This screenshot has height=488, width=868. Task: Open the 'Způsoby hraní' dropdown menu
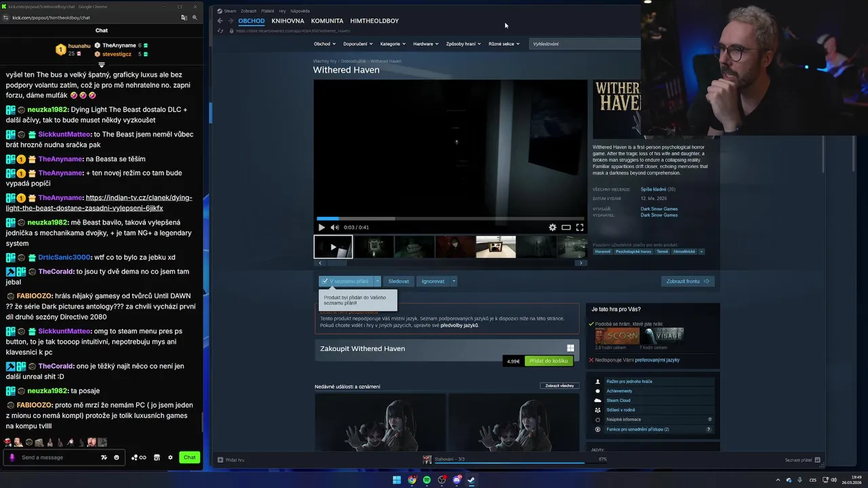tap(464, 44)
